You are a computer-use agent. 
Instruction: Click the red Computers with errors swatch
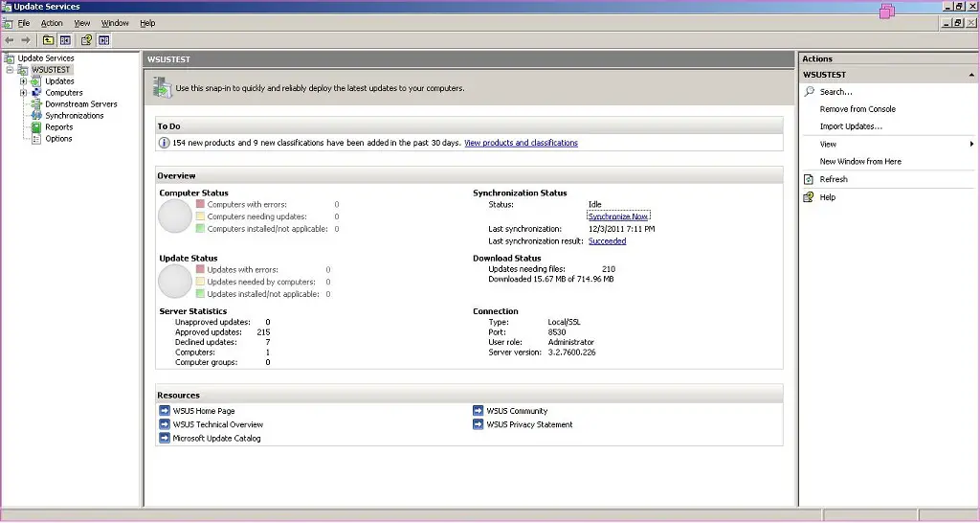200,204
